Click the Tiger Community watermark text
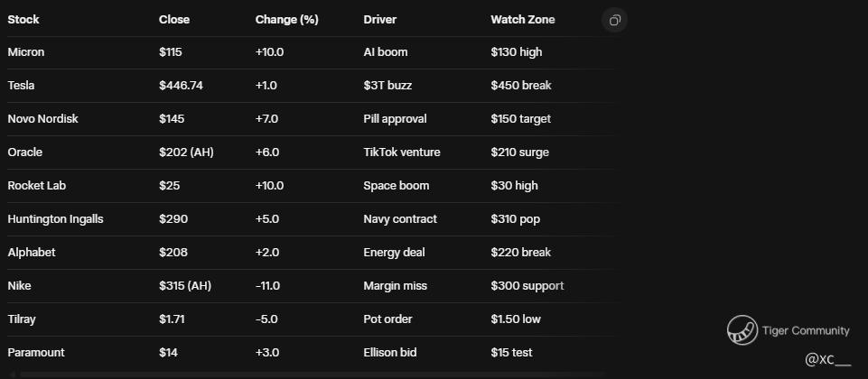The image size is (868, 379). pos(806,330)
